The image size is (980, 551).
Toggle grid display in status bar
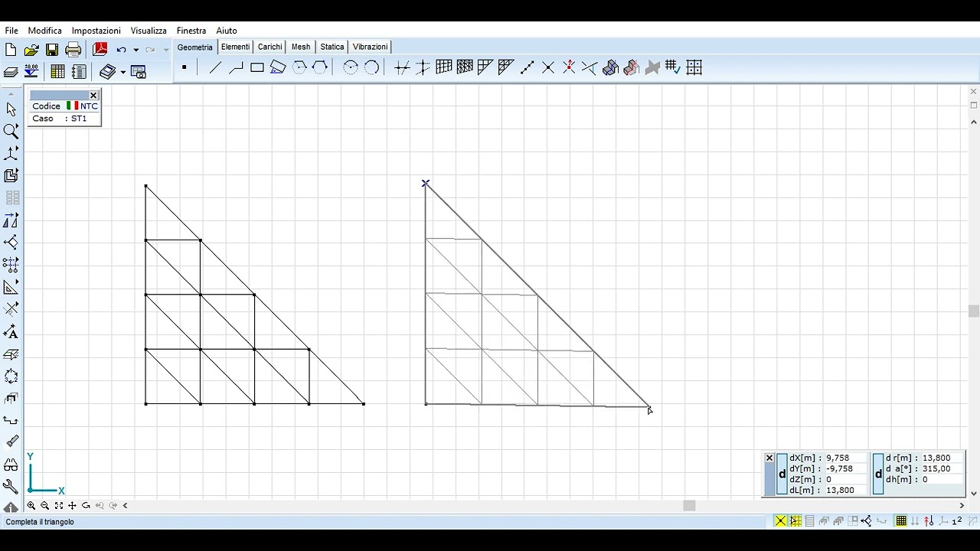(x=901, y=521)
